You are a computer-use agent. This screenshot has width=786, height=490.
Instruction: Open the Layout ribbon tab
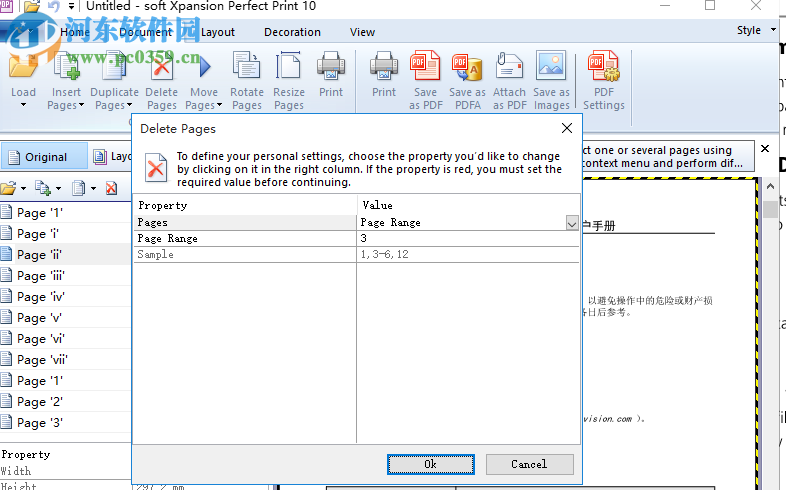coord(218,32)
